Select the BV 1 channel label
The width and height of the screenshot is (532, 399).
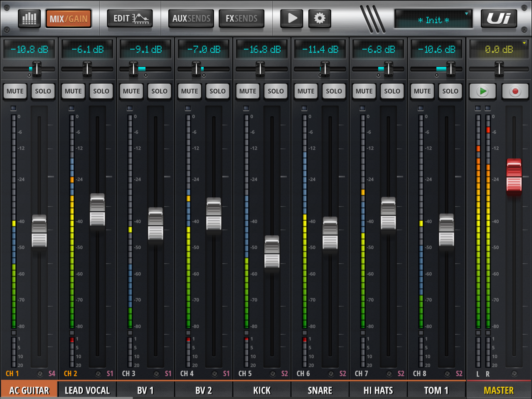pyautogui.click(x=145, y=390)
